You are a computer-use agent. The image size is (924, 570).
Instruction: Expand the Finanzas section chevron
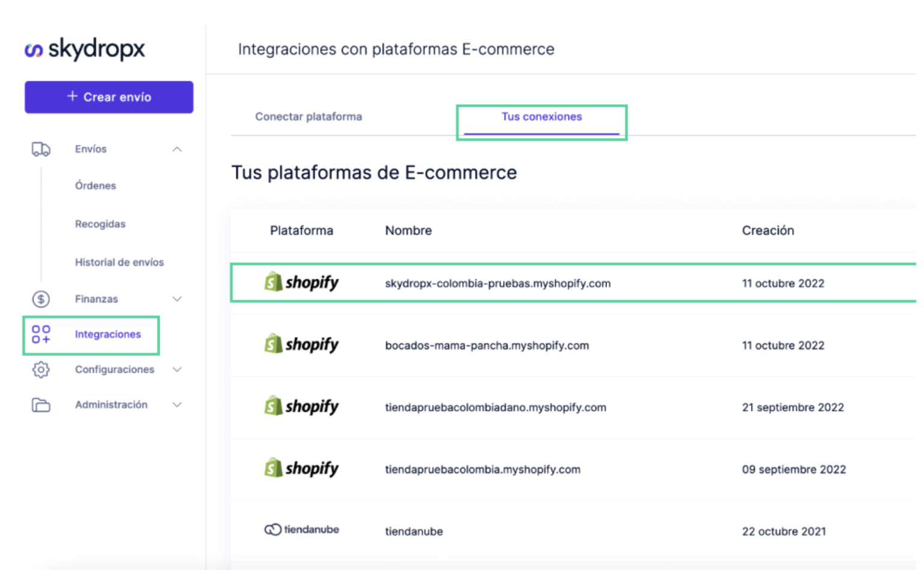[x=177, y=298]
